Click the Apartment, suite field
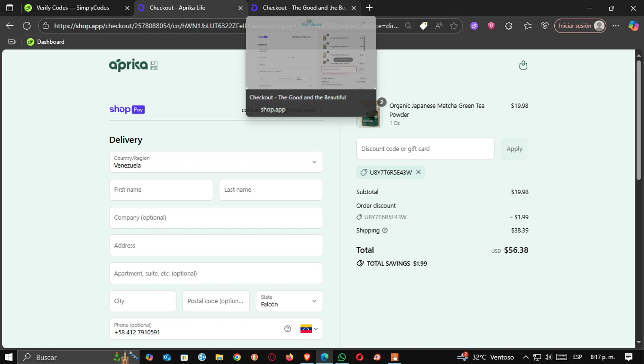Image resolution: width=644 pixels, height=364 pixels. [216, 273]
